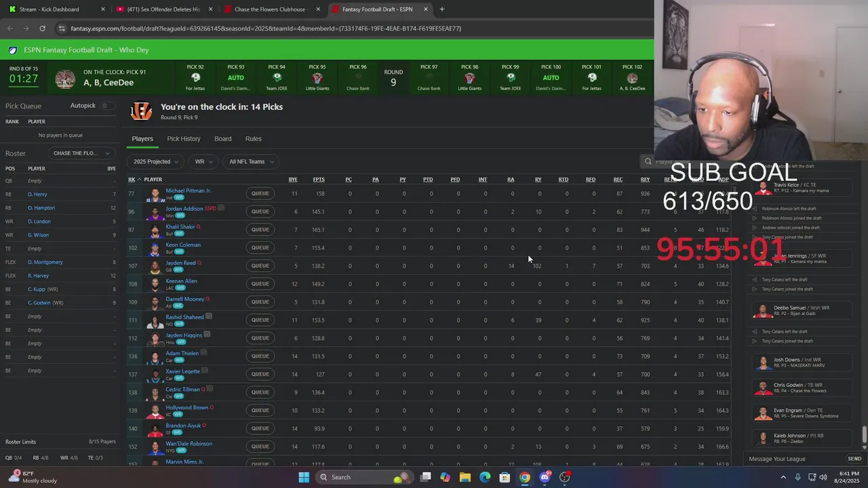Viewport: 868px width, 488px height.
Task: Click the news note icon beside Jayden Higgins
Action: point(208,335)
